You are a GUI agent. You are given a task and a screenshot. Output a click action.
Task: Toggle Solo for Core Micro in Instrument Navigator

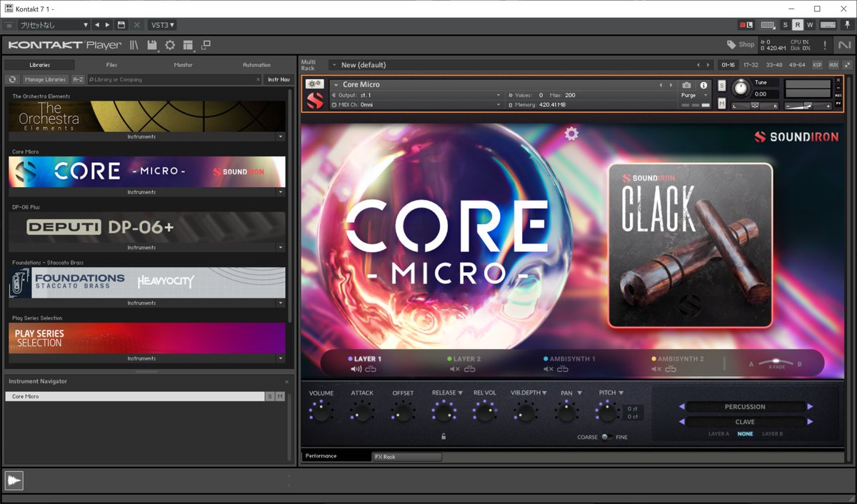point(269,396)
